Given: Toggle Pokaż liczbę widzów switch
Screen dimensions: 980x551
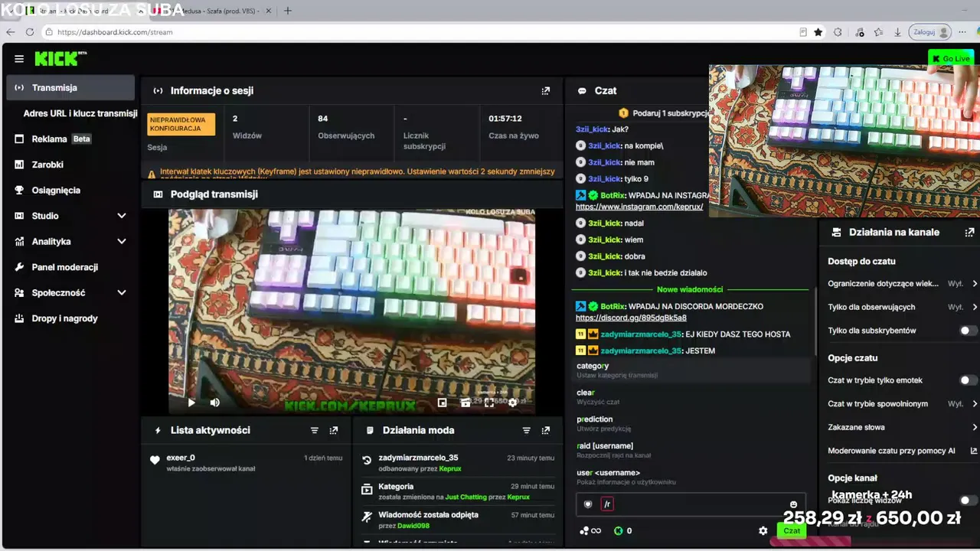Looking at the screenshot, I should [x=969, y=500].
